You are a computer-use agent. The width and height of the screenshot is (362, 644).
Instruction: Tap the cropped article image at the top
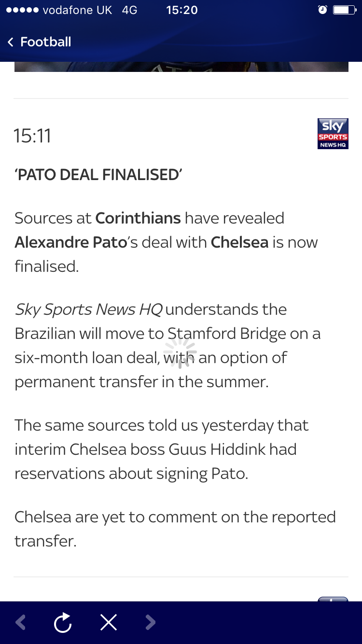coord(181,67)
